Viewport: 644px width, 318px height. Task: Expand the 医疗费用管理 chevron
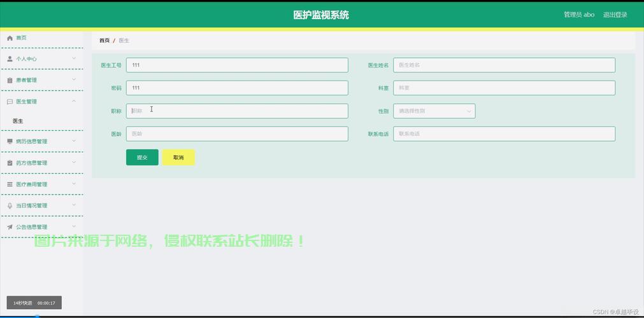[74, 183]
